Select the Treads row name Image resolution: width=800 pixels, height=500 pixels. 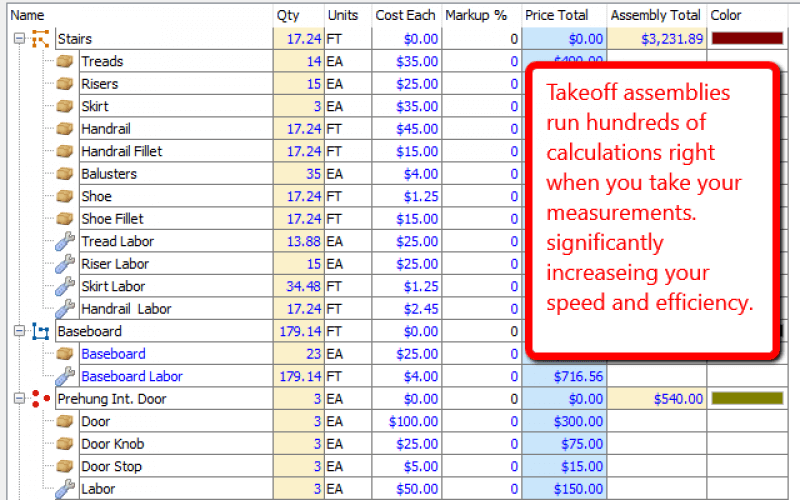(102, 61)
